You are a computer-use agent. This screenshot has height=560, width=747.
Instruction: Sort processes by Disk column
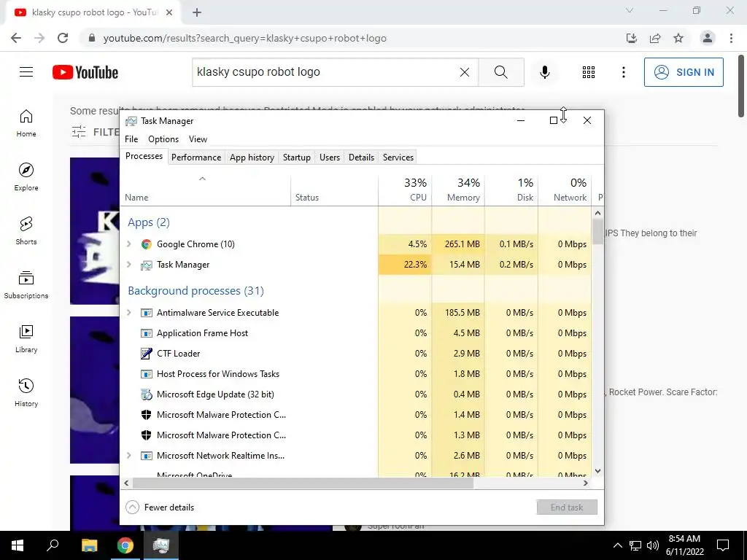tap(511, 190)
